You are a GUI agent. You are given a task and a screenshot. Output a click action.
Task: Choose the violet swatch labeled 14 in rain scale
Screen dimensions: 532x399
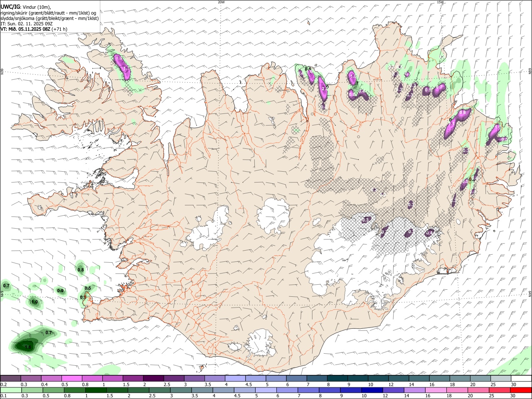pyautogui.click(x=415, y=390)
